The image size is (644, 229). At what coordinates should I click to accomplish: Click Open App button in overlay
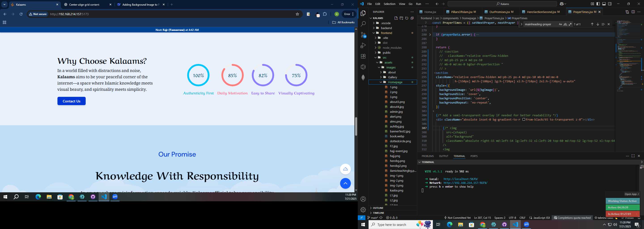point(631,194)
